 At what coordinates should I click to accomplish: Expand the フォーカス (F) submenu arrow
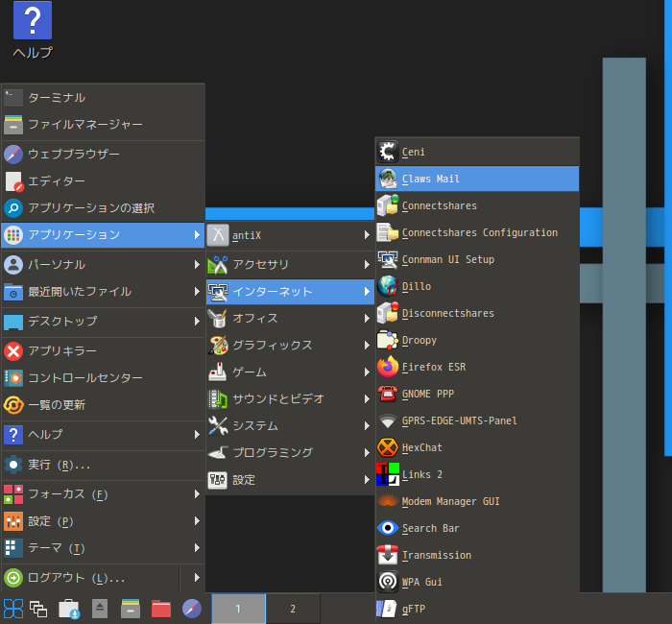197,494
